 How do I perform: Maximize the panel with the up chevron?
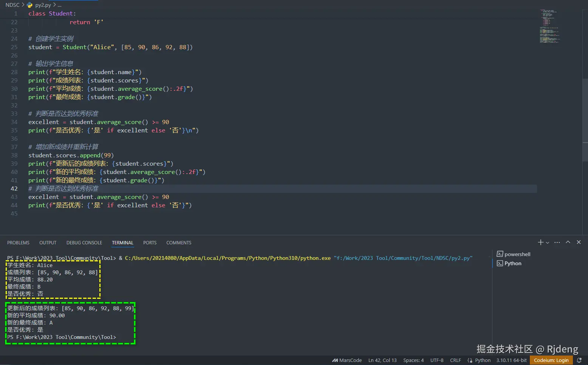568,242
